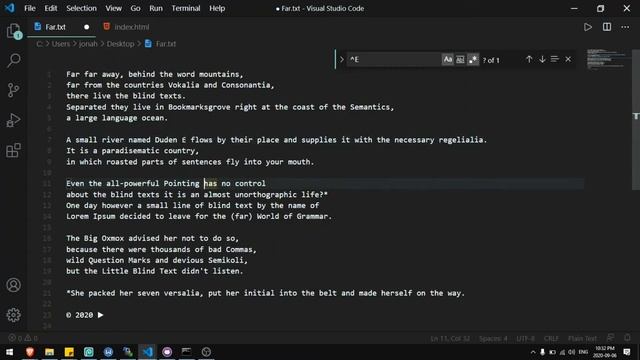Click the volume icon in system tray

(572, 352)
